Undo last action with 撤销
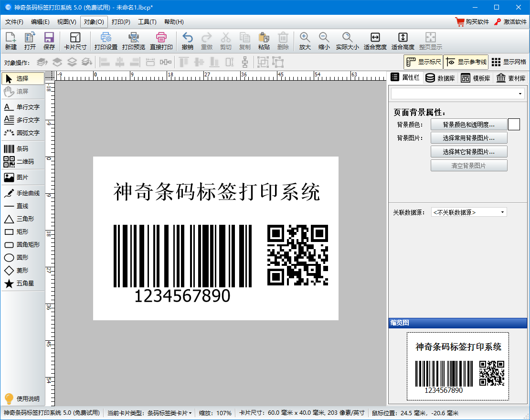This screenshot has height=420, width=530. pyautogui.click(x=188, y=41)
